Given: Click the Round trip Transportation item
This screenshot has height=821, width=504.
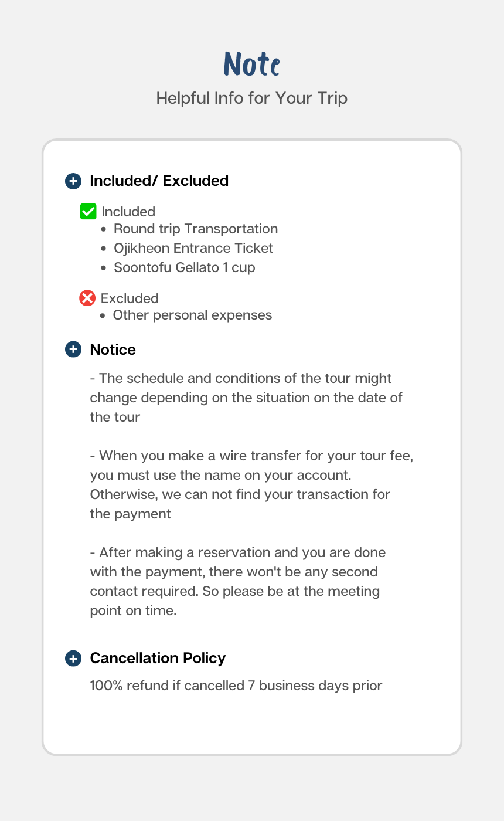Looking at the screenshot, I should coord(196,229).
